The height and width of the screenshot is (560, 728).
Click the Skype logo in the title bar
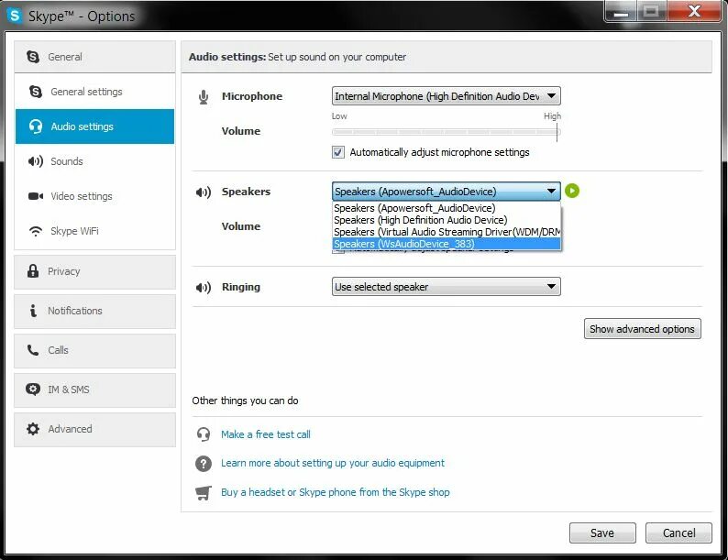click(15, 16)
